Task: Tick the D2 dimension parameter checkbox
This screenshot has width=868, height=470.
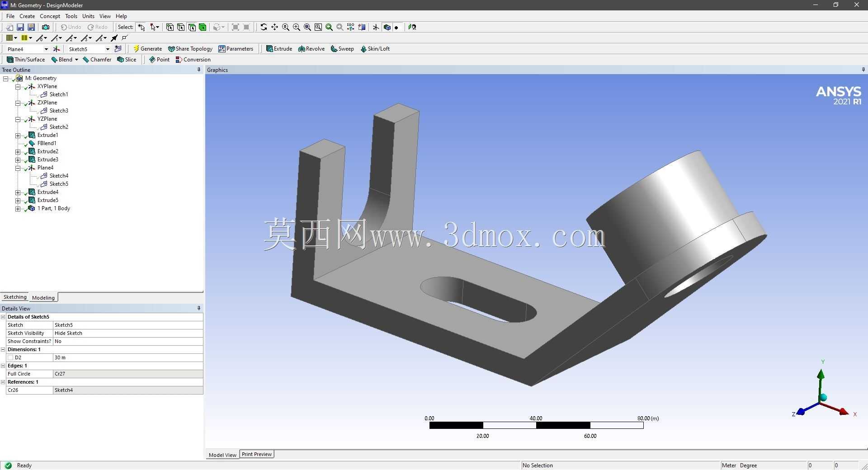Action: point(10,357)
